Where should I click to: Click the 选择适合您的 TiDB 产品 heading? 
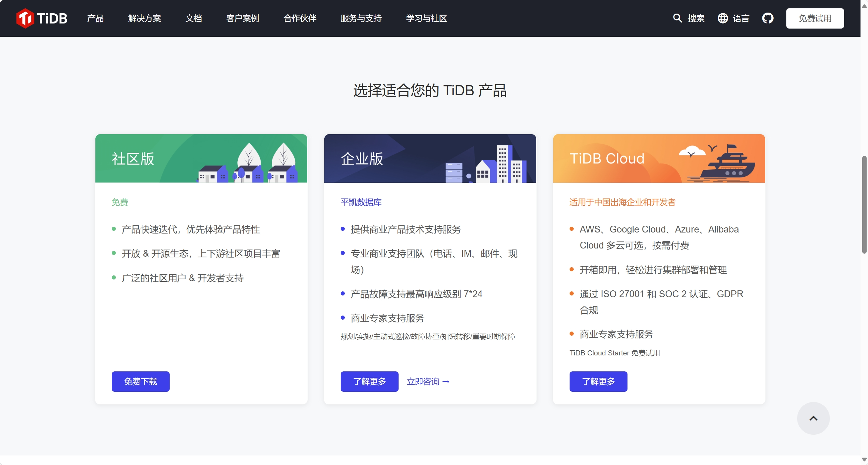430,91
